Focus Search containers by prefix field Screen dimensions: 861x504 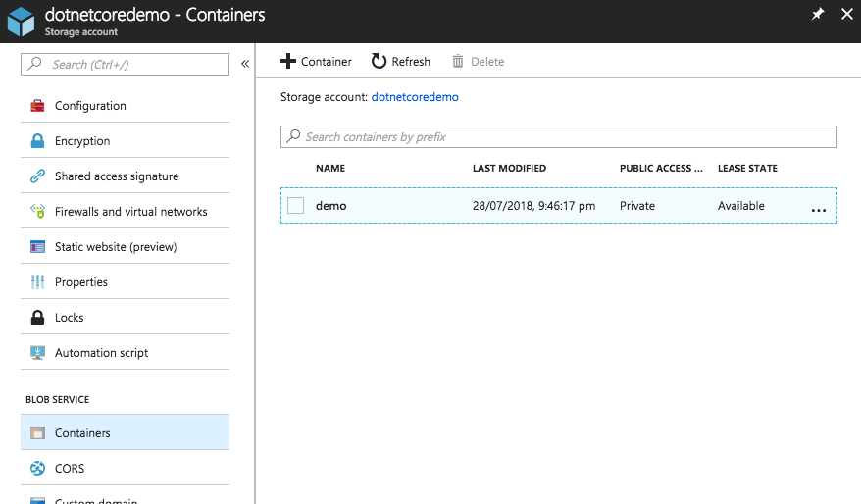(558, 136)
